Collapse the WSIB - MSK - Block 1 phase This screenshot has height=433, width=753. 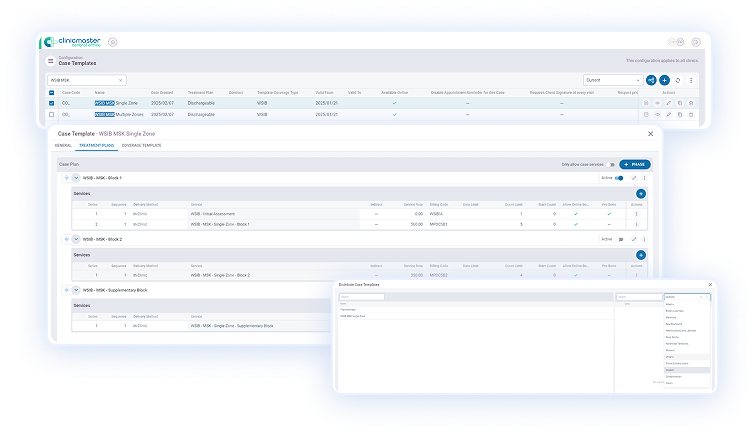tap(76, 178)
